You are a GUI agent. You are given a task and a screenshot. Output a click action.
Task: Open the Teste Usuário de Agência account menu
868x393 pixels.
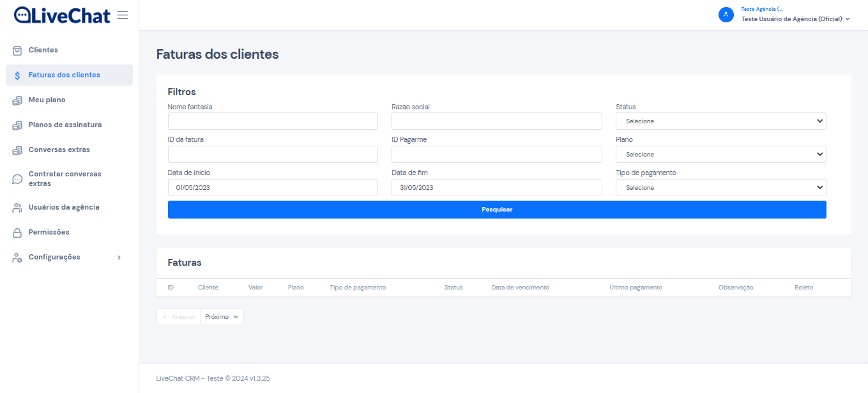click(x=795, y=19)
